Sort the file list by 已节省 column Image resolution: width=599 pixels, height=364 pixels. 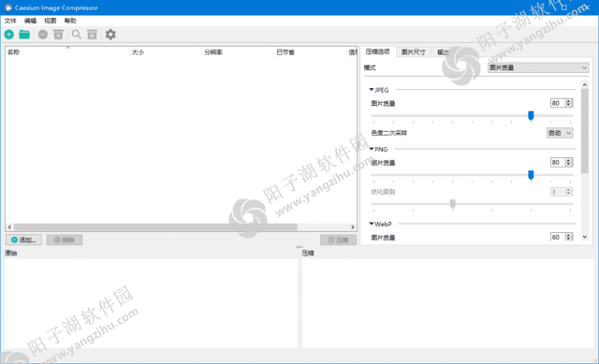point(310,52)
